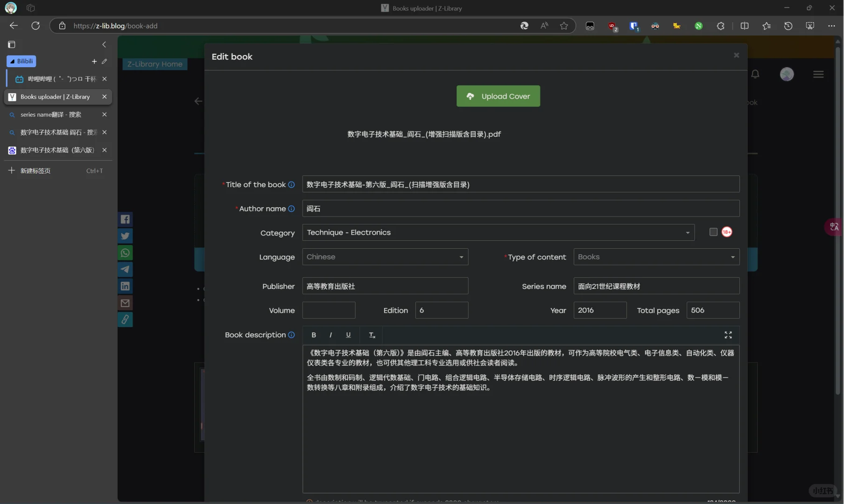This screenshot has height=504, width=844.
Task: Toggle bold formatting in description editor
Action: [x=314, y=335]
